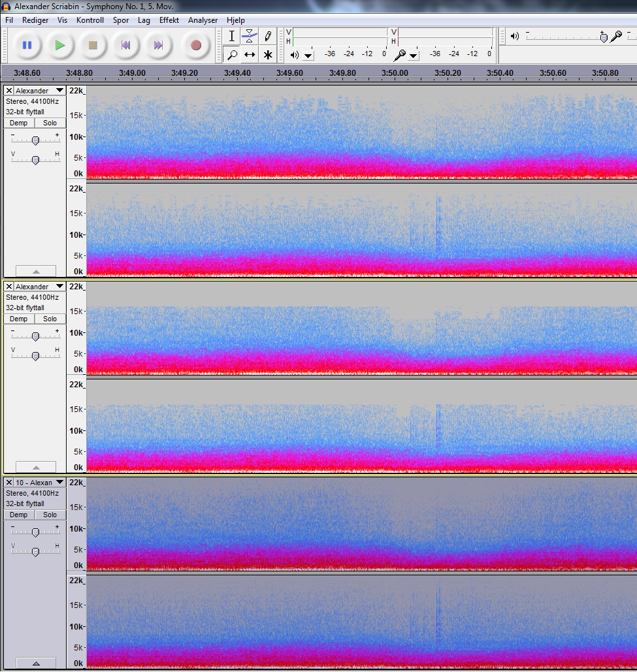Collapse the second track using its bottom arrow
This screenshot has height=672, width=637.
(x=36, y=467)
